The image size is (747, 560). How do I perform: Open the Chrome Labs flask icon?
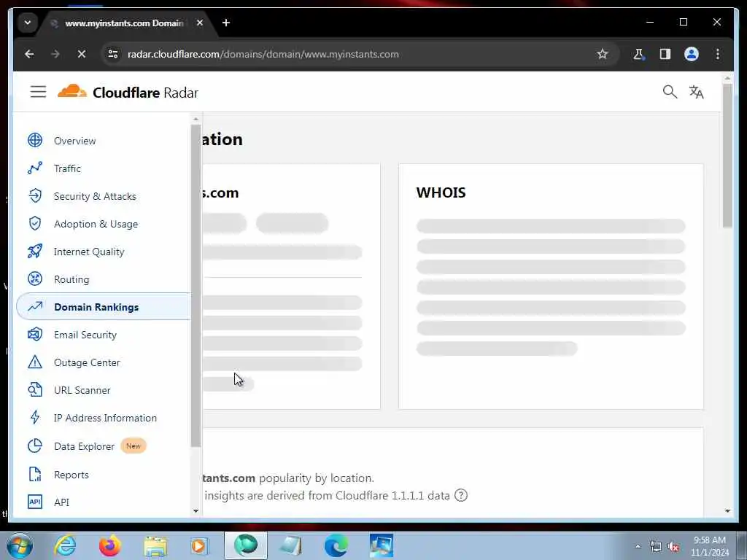(x=638, y=54)
